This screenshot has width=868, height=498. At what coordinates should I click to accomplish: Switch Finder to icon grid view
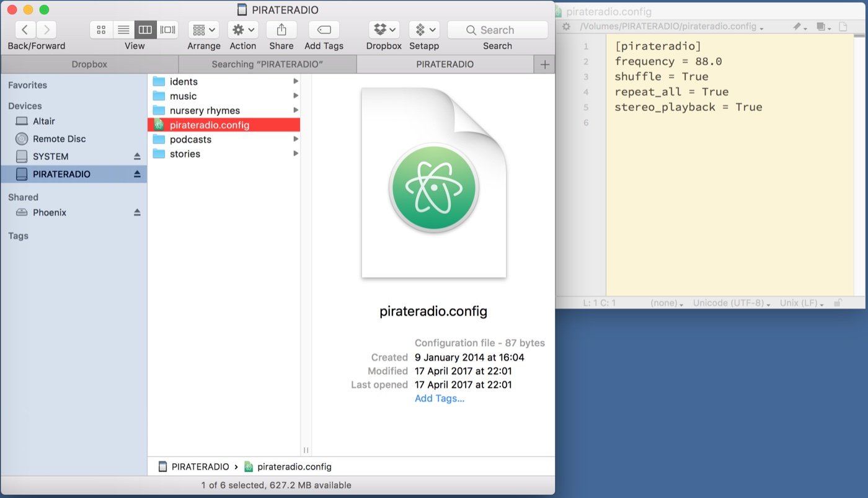tap(101, 29)
